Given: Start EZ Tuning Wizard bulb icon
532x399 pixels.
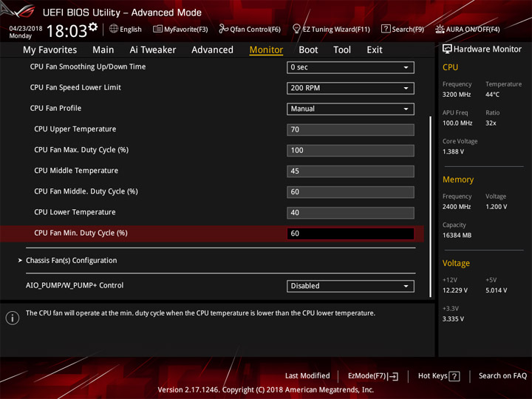Looking at the screenshot, I should (296, 29).
